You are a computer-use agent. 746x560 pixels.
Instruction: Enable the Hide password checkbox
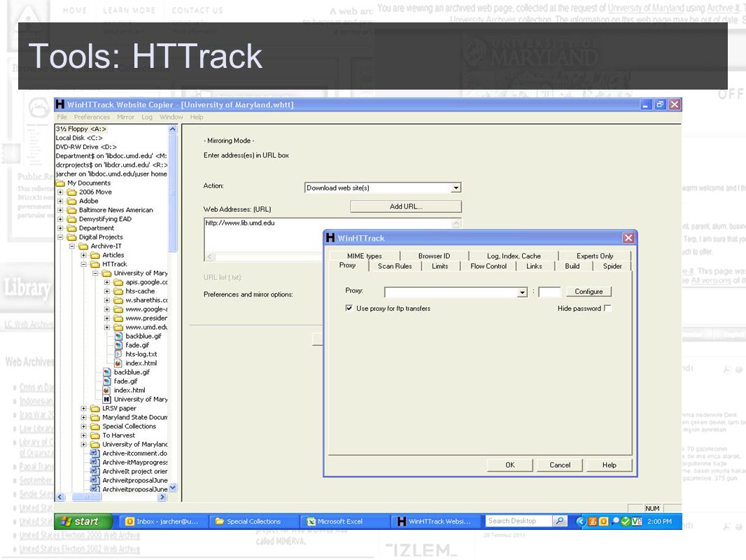pos(607,308)
